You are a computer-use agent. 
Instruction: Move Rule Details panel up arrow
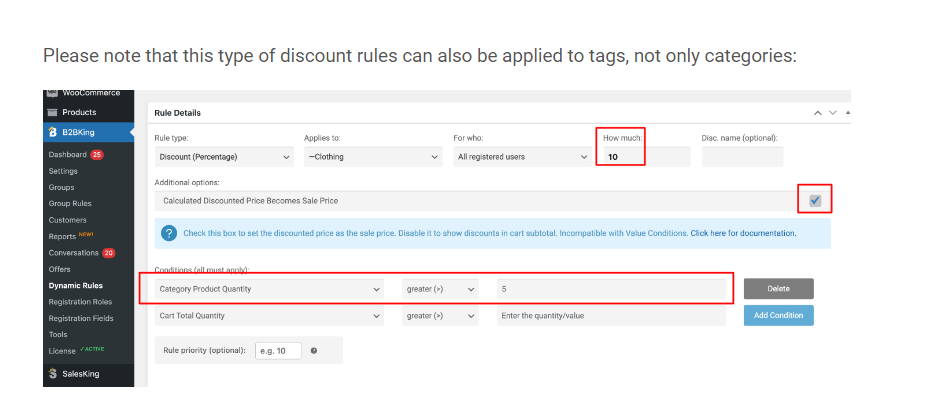[818, 113]
